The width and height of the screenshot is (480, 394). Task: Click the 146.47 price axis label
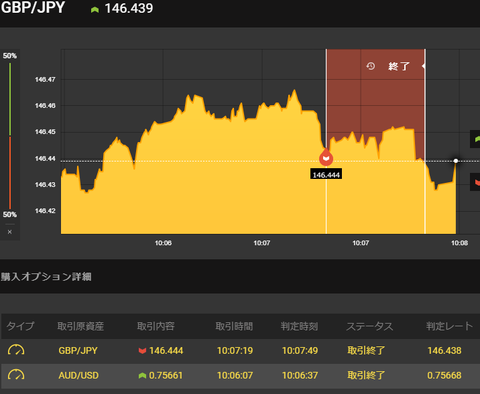45,79
